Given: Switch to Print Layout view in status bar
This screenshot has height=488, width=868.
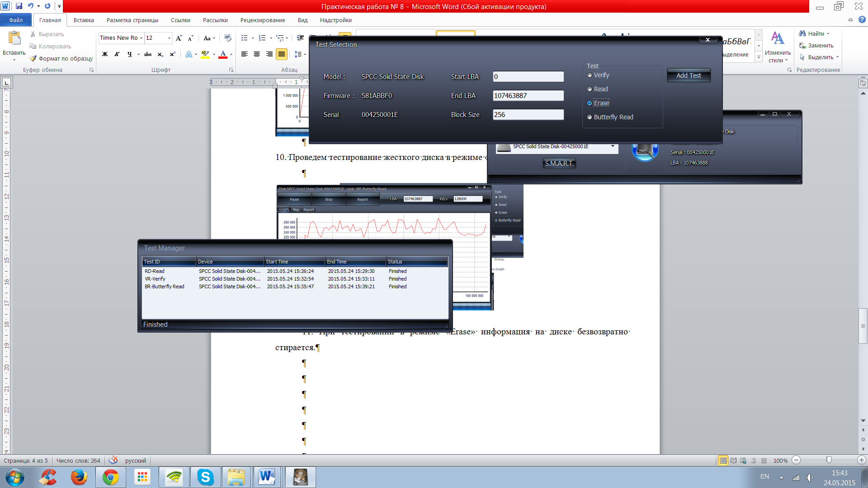Looking at the screenshot, I should pyautogui.click(x=723, y=460).
